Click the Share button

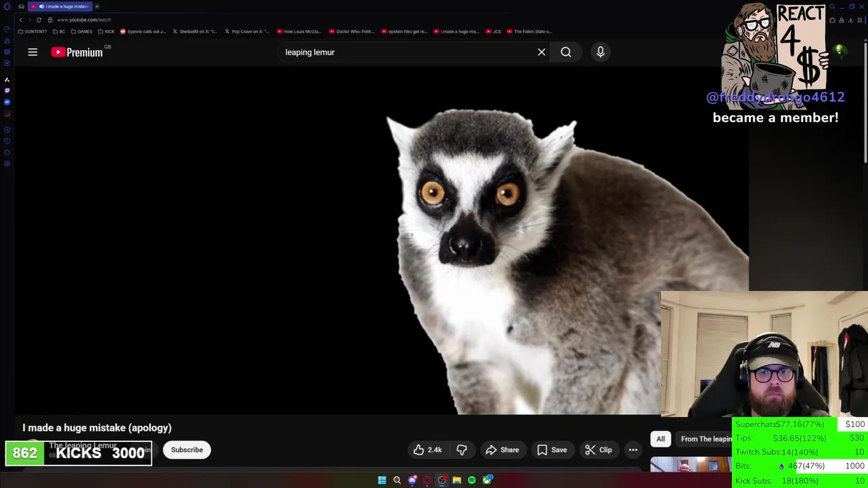coord(502,450)
